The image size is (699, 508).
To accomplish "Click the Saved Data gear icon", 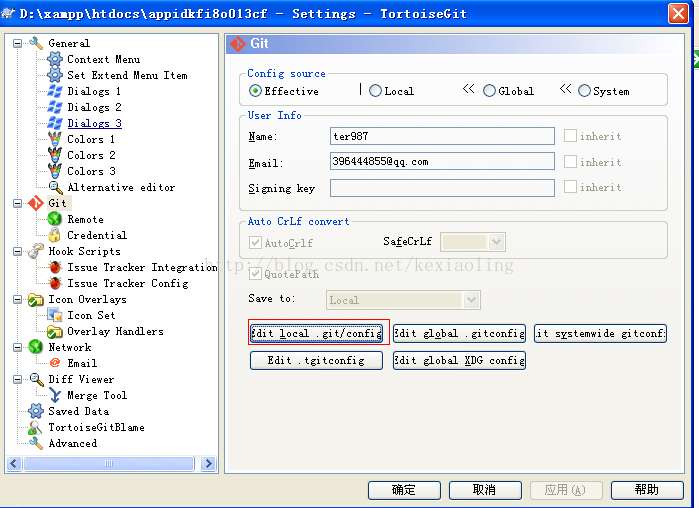I will click(x=36, y=411).
